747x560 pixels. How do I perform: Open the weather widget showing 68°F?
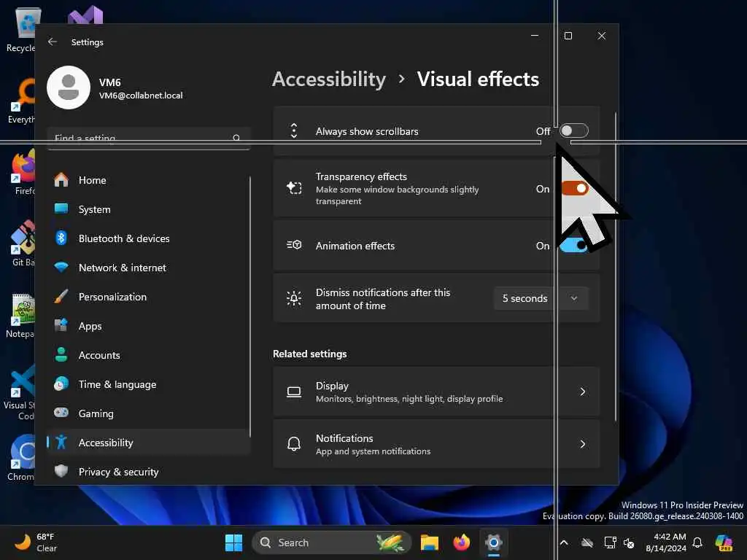[x=36, y=542]
